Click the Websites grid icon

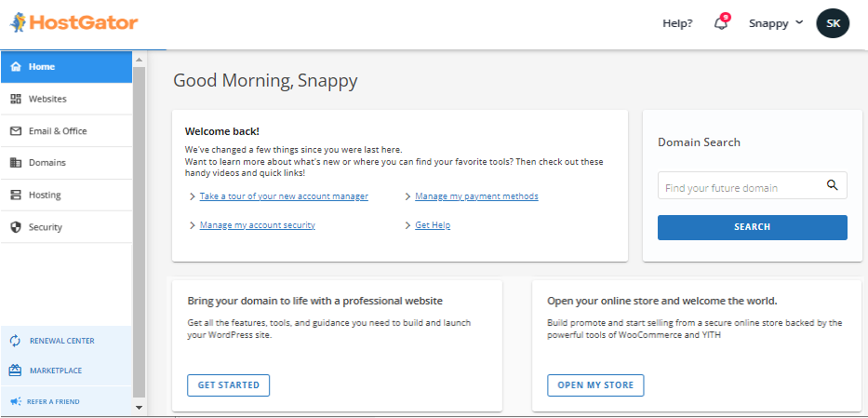point(16,99)
